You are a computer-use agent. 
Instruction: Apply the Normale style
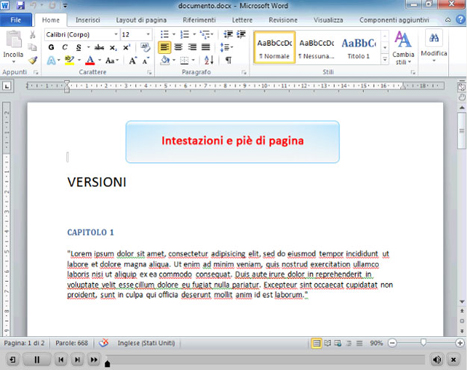[x=274, y=47]
